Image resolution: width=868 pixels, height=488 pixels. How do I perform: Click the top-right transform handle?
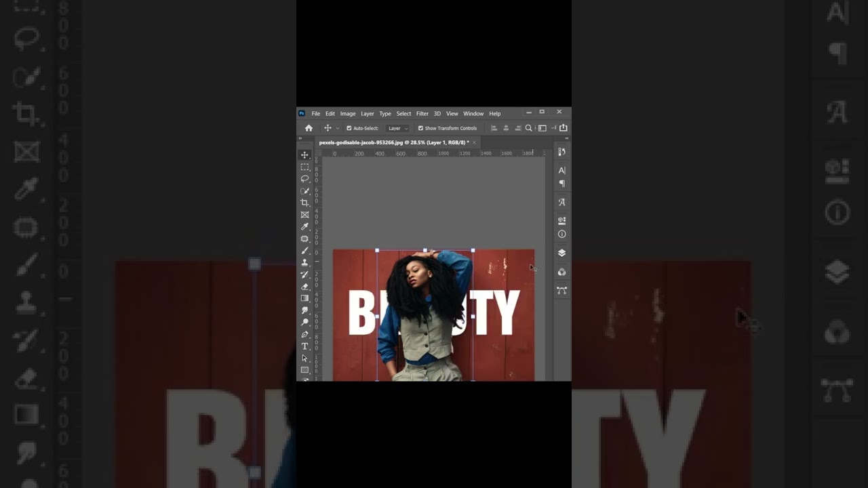(x=473, y=250)
